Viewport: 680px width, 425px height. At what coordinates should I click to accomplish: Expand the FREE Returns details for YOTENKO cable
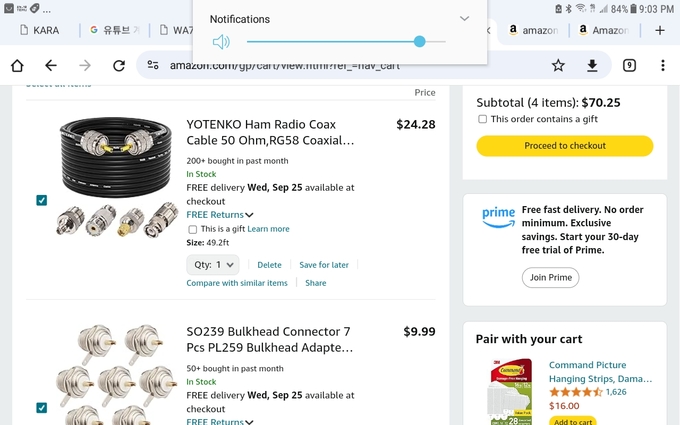[249, 215]
